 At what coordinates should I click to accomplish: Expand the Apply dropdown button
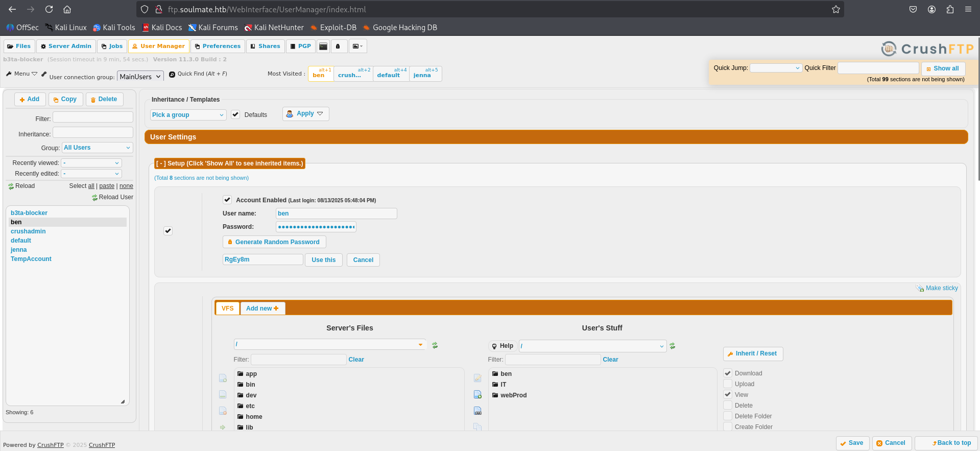click(x=305, y=114)
